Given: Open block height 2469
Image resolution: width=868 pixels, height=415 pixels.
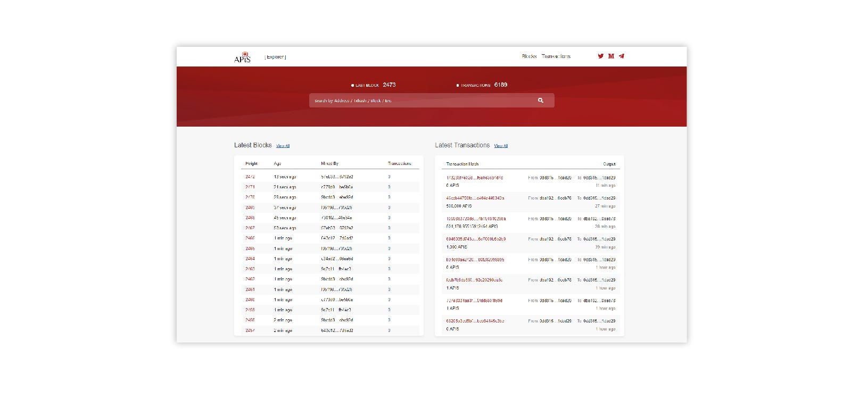Looking at the screenshot, I should [x=250, y=207].
